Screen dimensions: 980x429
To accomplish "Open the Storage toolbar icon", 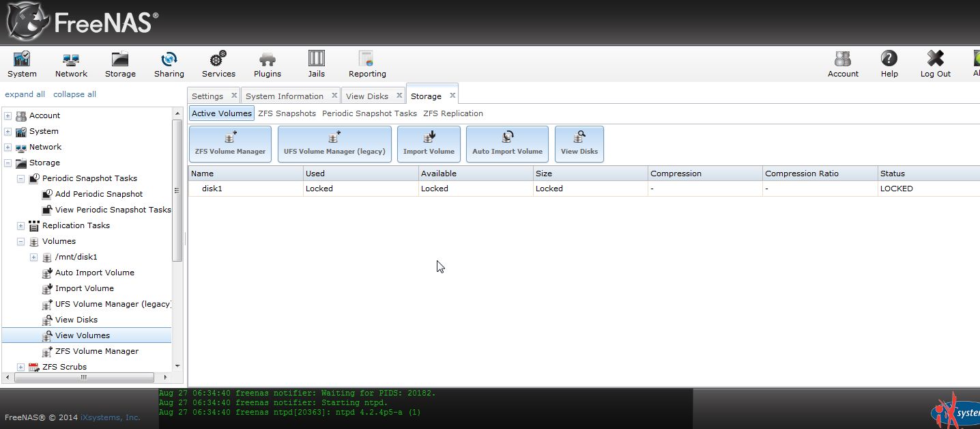I will pyautogui.click(x=120, y=64).
